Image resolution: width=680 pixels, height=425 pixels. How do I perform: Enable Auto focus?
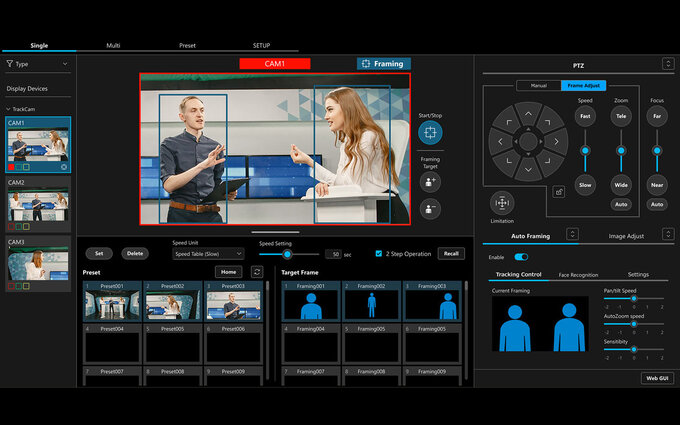tap(657, 204)
